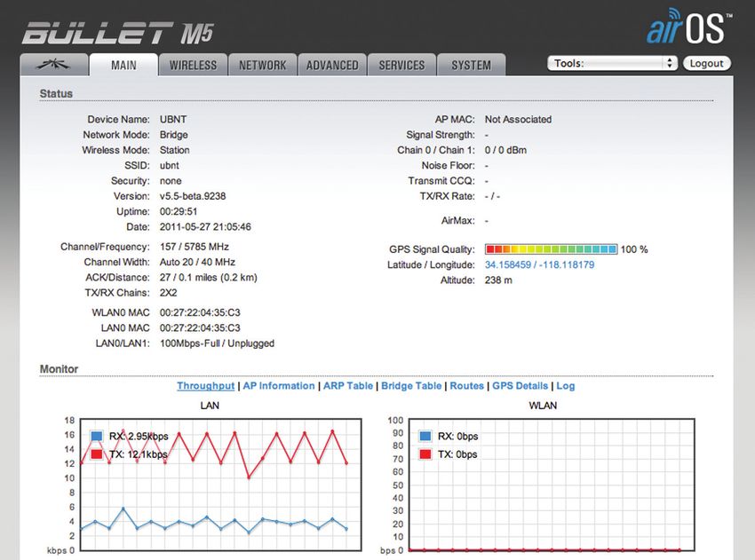Expand the Tools dropdown

click(x=613, y=63)
